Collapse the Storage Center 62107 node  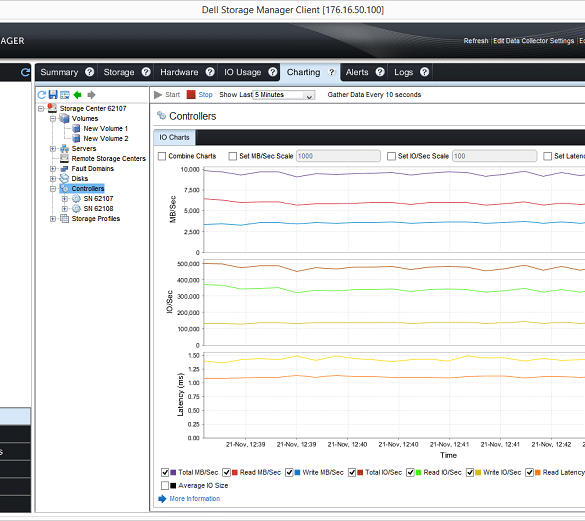click(41, 109)
